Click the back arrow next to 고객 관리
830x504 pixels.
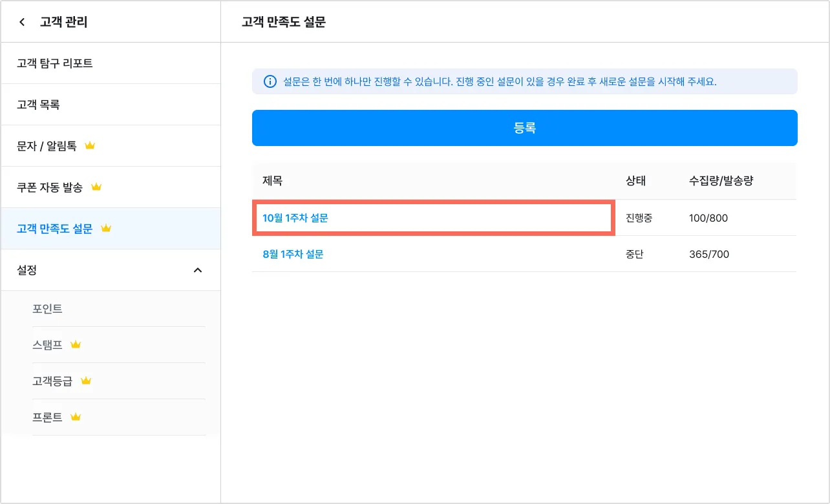pos(22,22)
